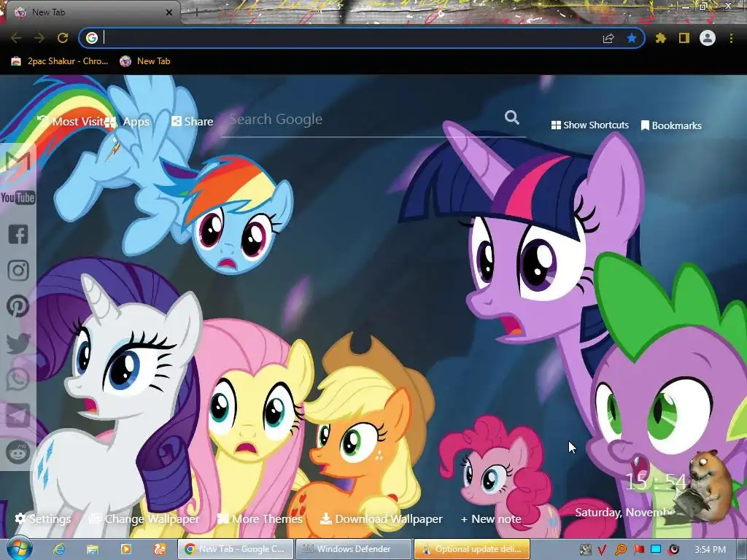
Task: Open a new browser tab
Action: coord(196,13)
